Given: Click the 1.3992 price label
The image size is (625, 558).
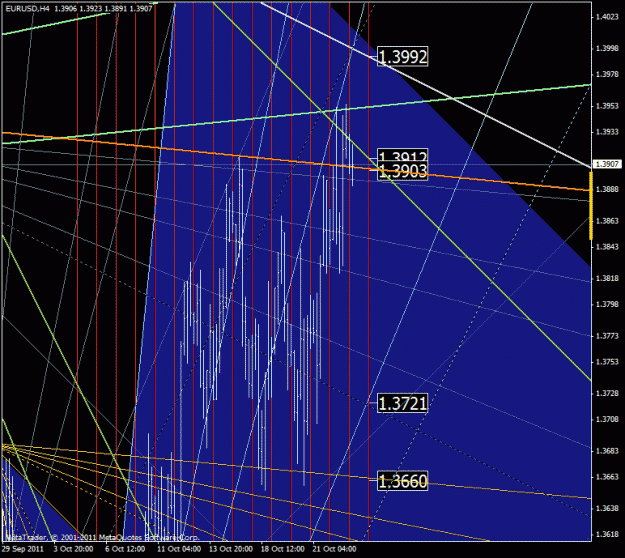Looking at the screenshot, I should point(402,57).
